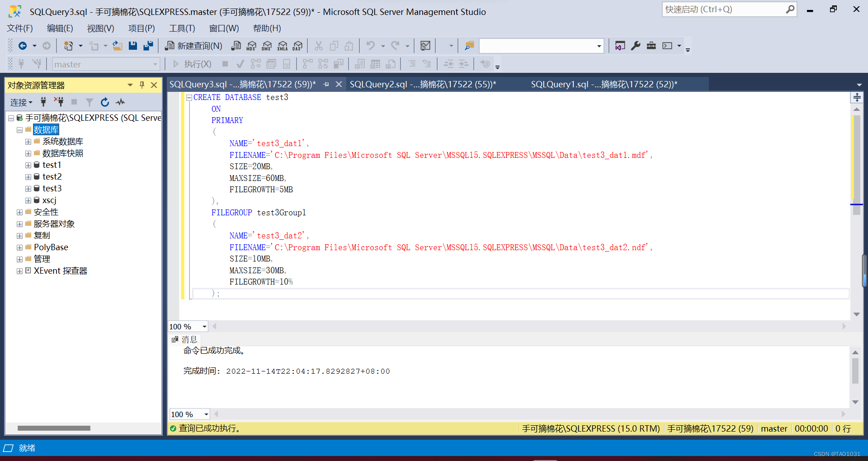The height and width of the screenshot is (461, 868).
Task: Open the 工具(T) menu
Action: pos(182,29)
